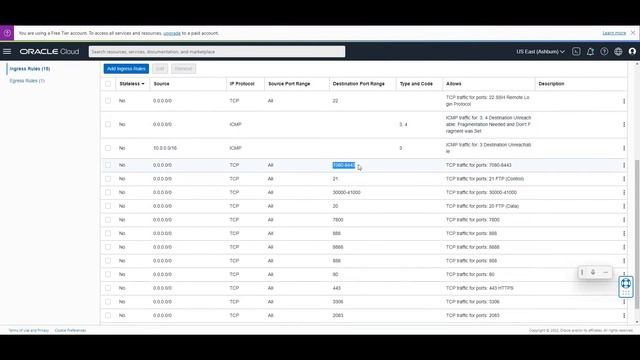Open the language globe menu
This screenshot has width=640, height=360.
618,51
